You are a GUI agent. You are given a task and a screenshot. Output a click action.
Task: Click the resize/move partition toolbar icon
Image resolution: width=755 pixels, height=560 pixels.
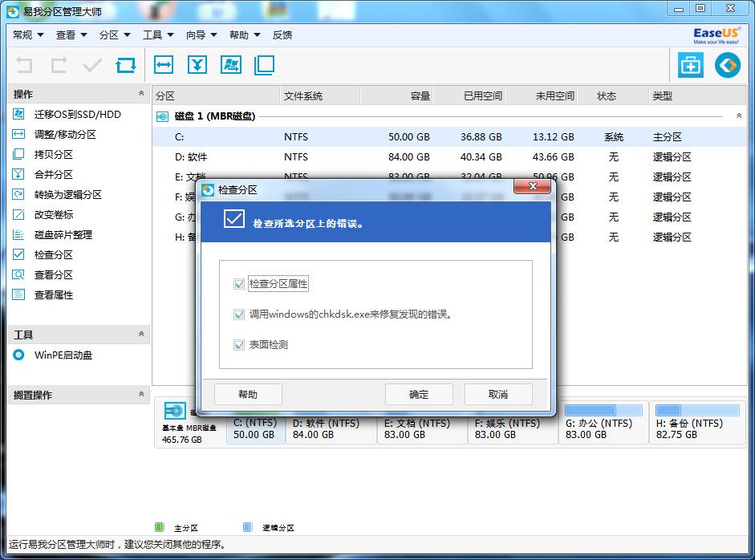[164, 64]
